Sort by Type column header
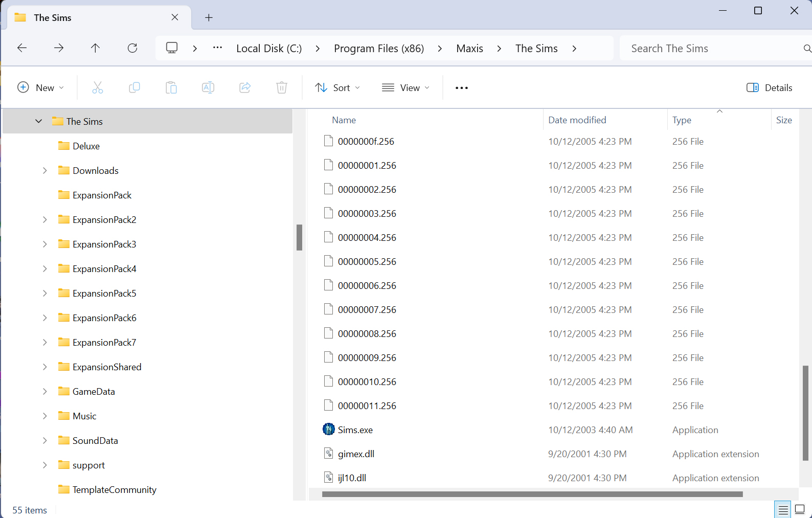 click(682, 120)
